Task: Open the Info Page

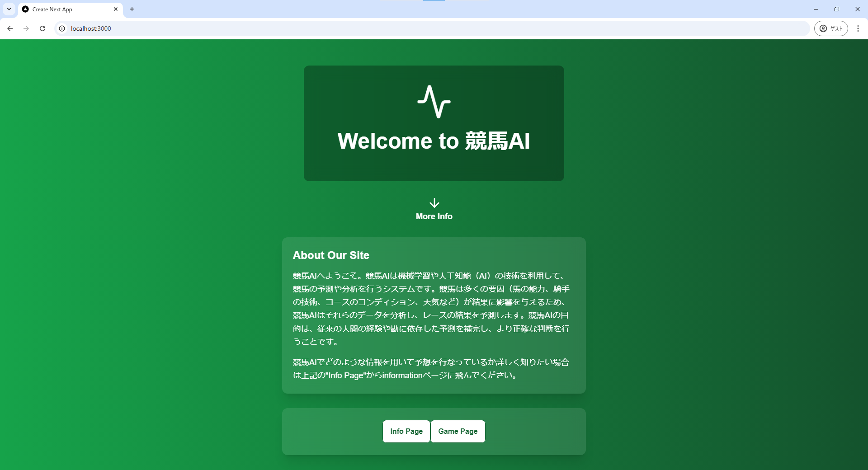Action: [406, 431]
